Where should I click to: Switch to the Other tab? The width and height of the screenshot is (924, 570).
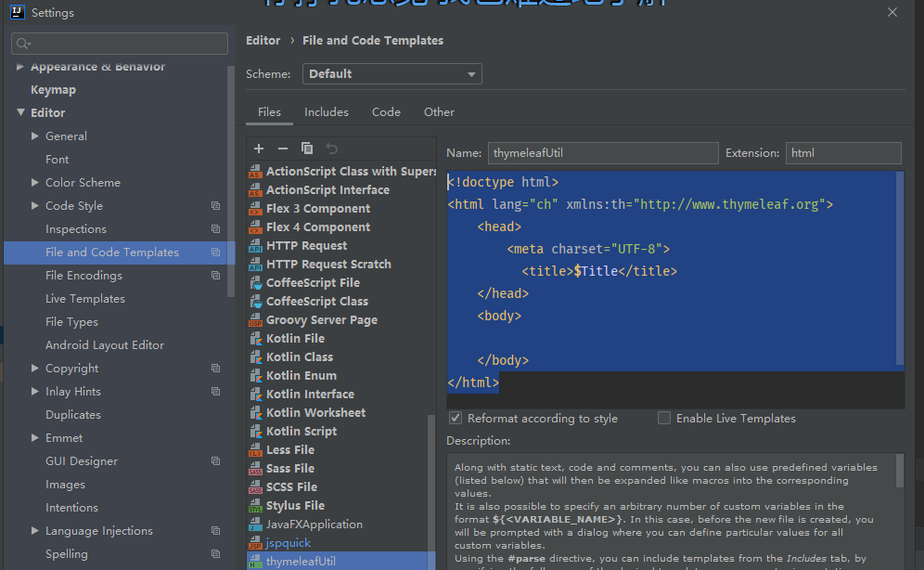click(x=439, y=112)
